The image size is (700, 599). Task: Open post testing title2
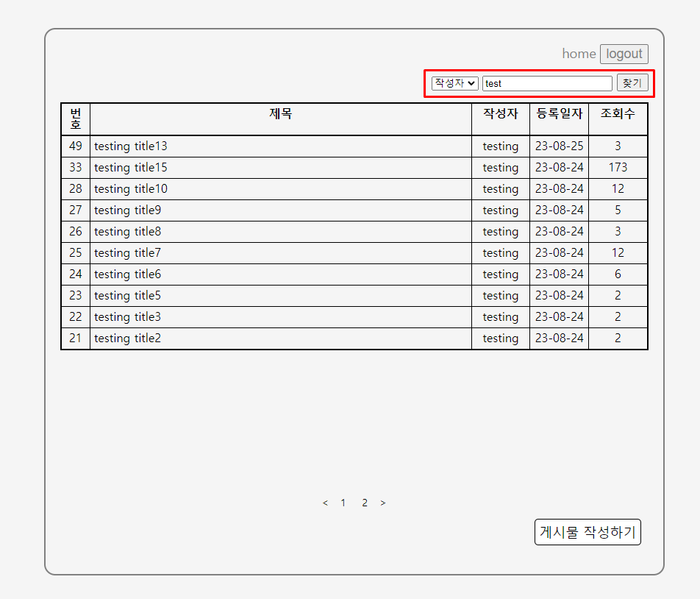(x=127, y=339)
